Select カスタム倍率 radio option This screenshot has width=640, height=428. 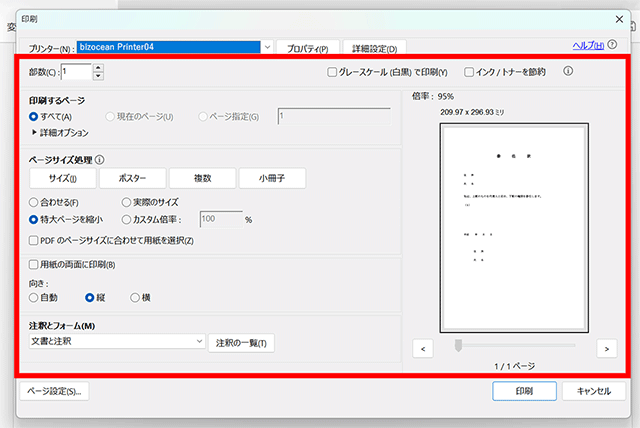(x=126, y=220)
